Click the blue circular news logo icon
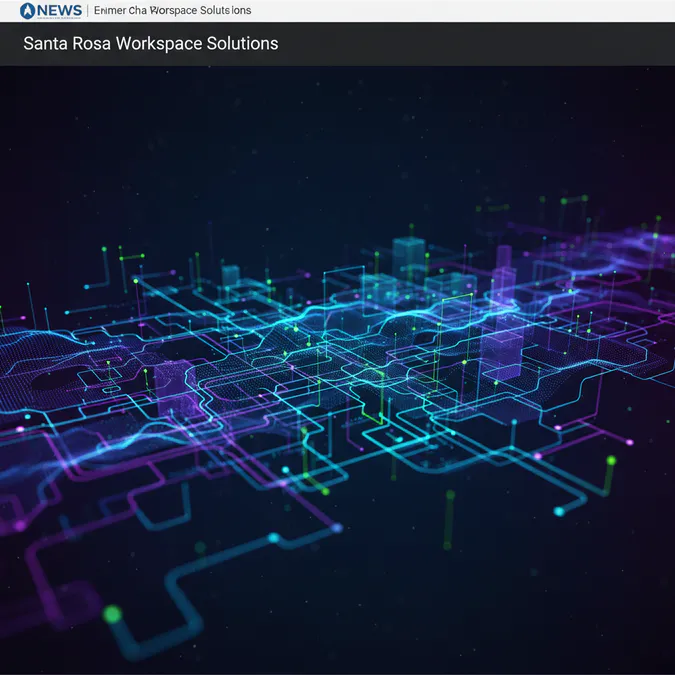This screenshot has height=675, width=675. click(27, 11)
